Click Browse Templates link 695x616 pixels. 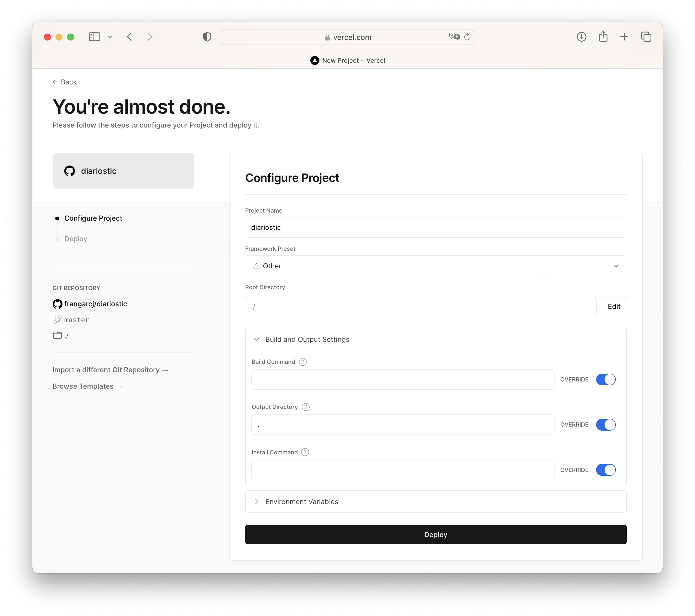(x=87, y=386)
